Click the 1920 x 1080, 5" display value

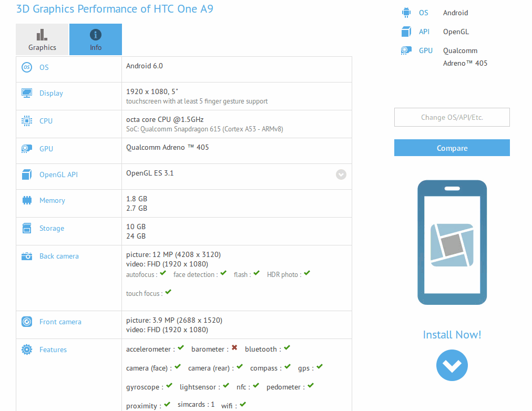point(152,91)
